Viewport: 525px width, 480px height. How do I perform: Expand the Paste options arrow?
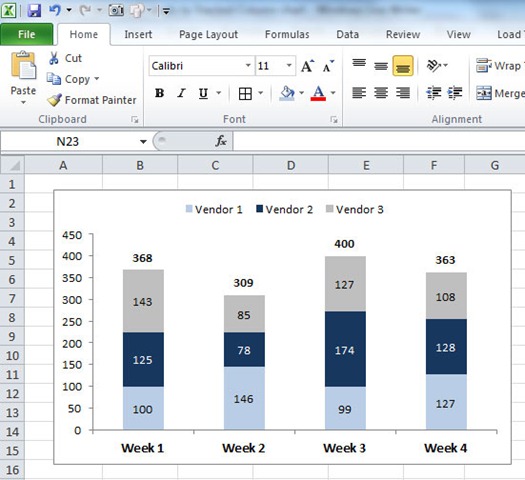[23, 102]
